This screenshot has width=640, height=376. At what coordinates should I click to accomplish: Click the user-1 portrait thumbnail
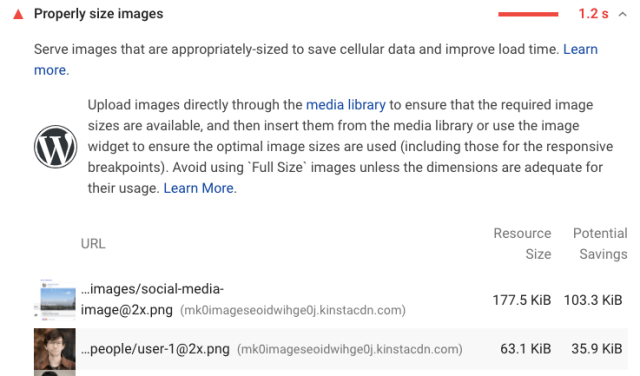55,349
